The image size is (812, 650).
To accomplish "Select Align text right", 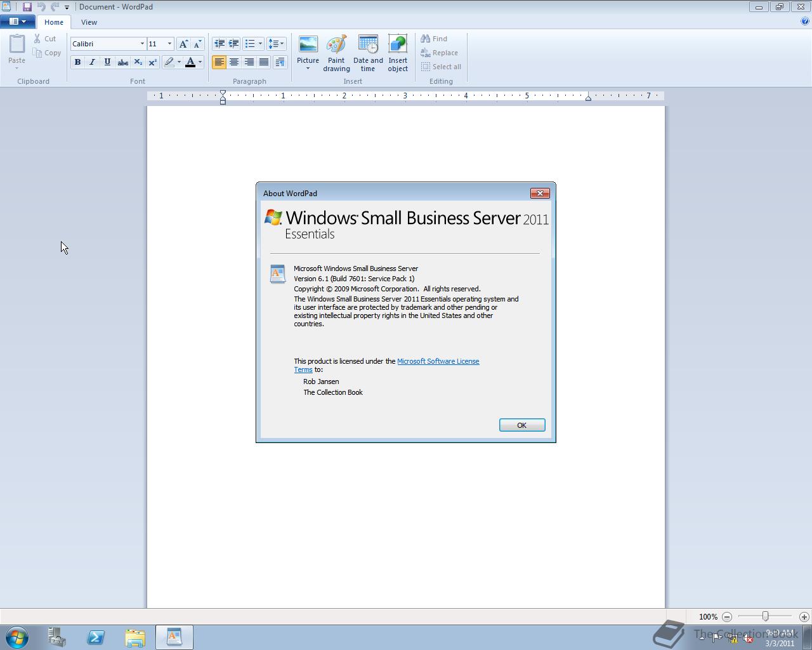I will click(249, 62).
